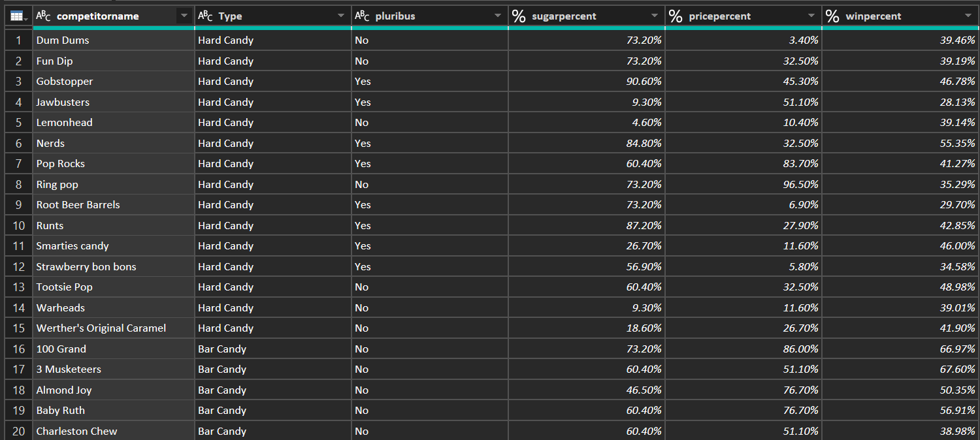
Task: Click the percent type icon for sugarpercent
Action: (519, 16)
